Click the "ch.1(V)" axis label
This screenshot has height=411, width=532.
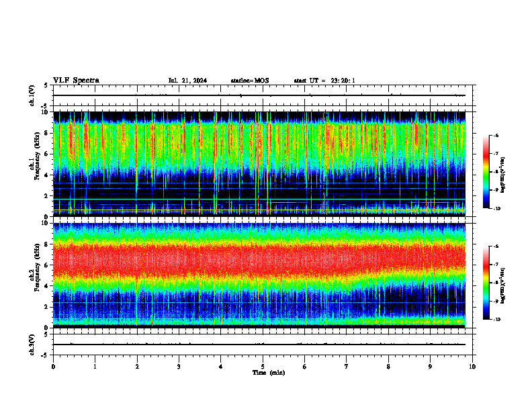click(32, 95)
